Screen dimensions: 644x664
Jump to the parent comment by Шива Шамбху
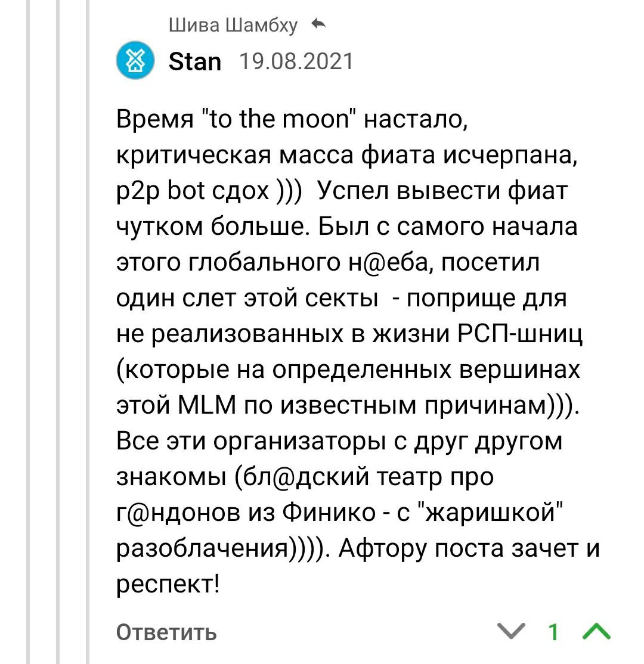tap(233, 25)
